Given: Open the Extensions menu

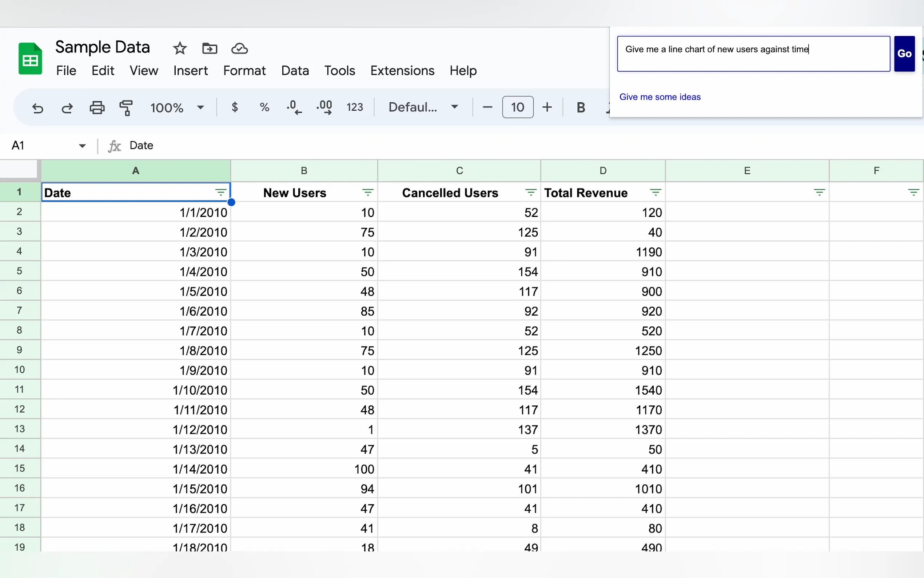Looking at the screenshot, I should [x=402, y=71].
